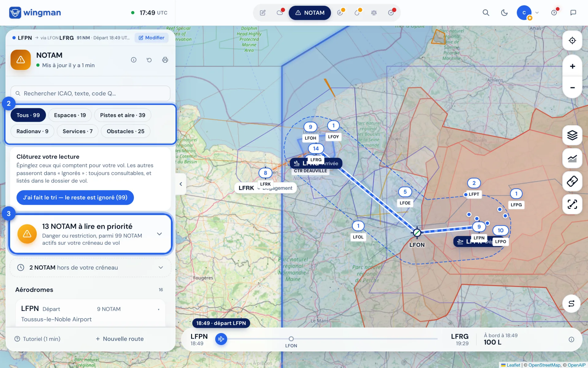This screenshot has height=368, width=588.
Task: Click the LFPG marker with 1 NOTAM
Action: pyautogui.click(x=516, y=194)
